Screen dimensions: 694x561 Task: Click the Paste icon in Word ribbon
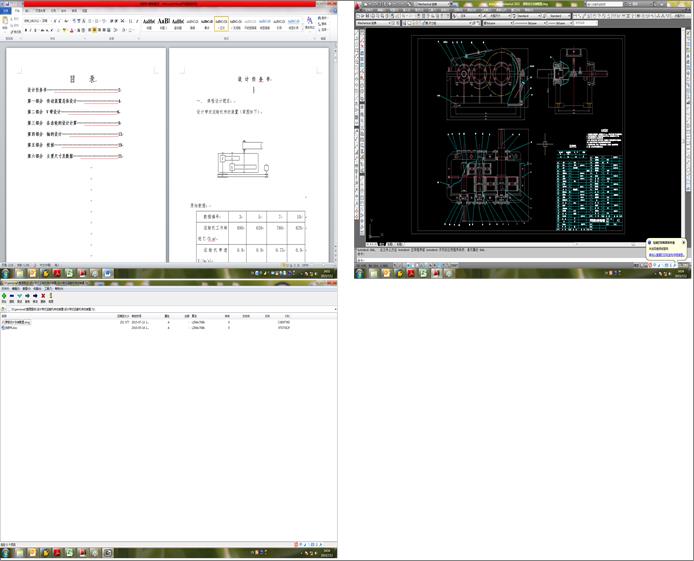[5, 23]
